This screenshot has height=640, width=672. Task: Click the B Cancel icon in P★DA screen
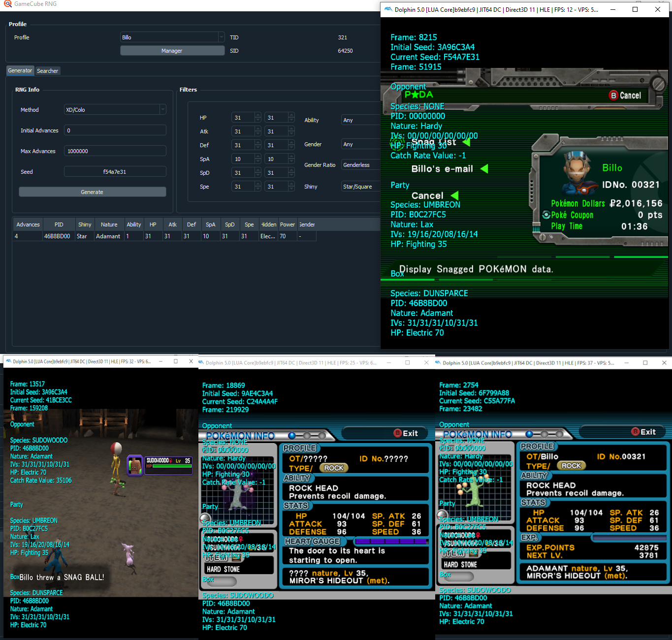point(613,95)
